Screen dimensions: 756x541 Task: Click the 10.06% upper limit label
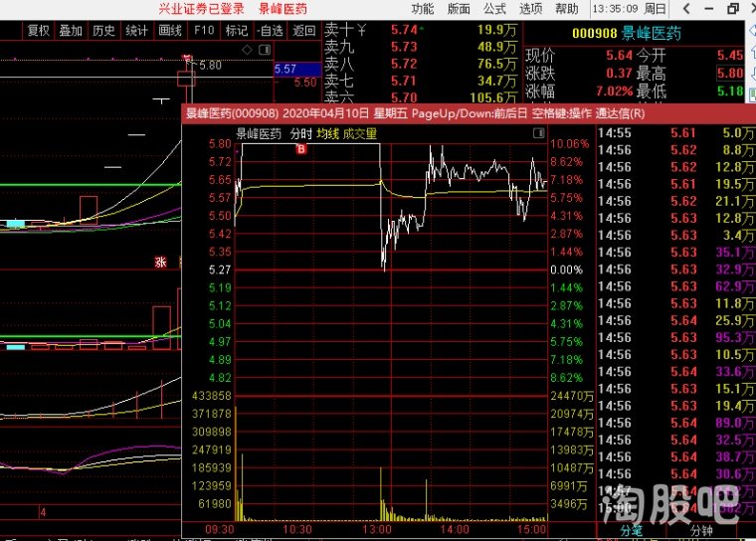tap(569, 143)
